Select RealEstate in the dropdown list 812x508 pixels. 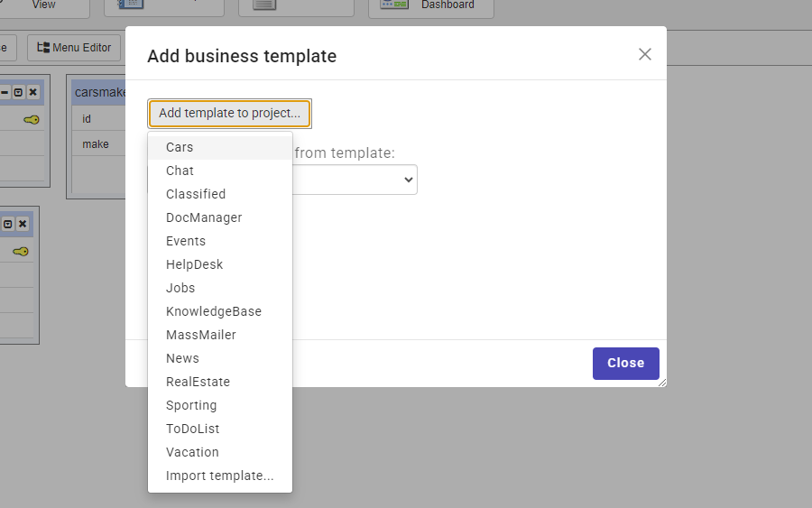[198, 382]
